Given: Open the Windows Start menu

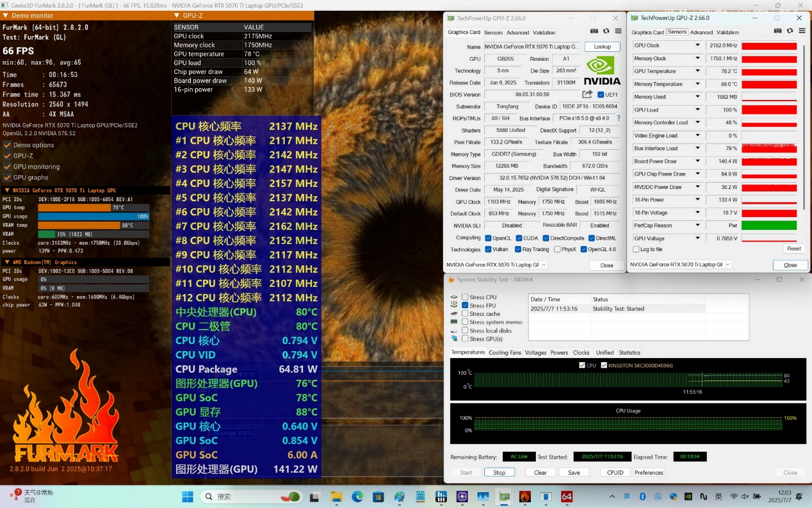Looking at the screenshot, I should pos(188,496).
